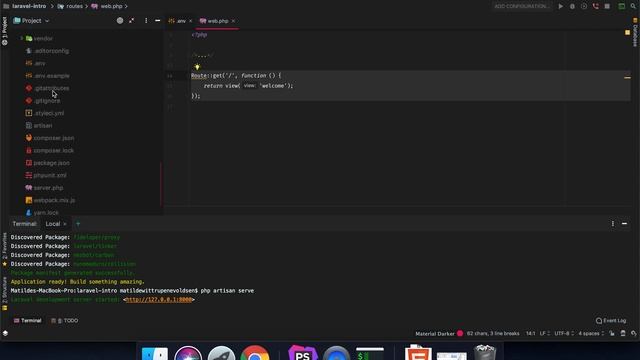Toggle the Favorites side tool window
Screen dimensions: 640x360
click(x=4, y=249)
